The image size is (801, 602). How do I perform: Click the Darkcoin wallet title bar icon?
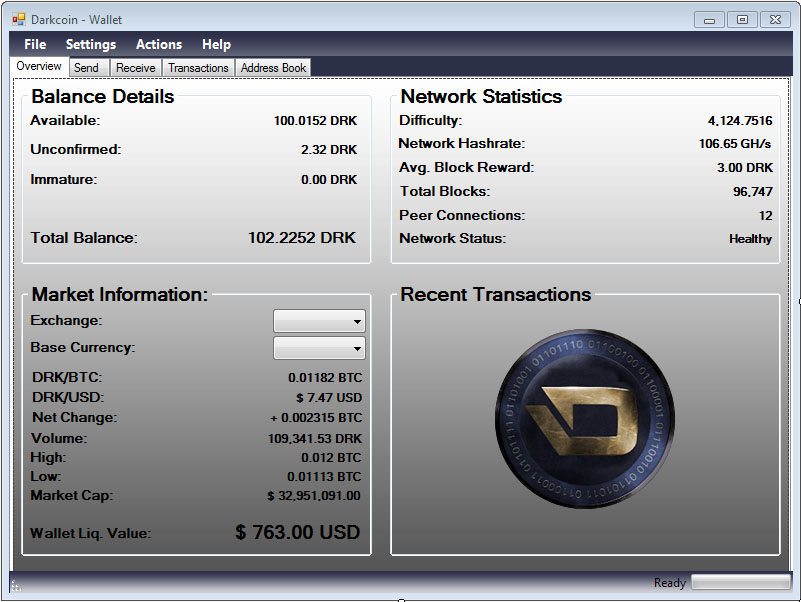[x=19, y=19]
